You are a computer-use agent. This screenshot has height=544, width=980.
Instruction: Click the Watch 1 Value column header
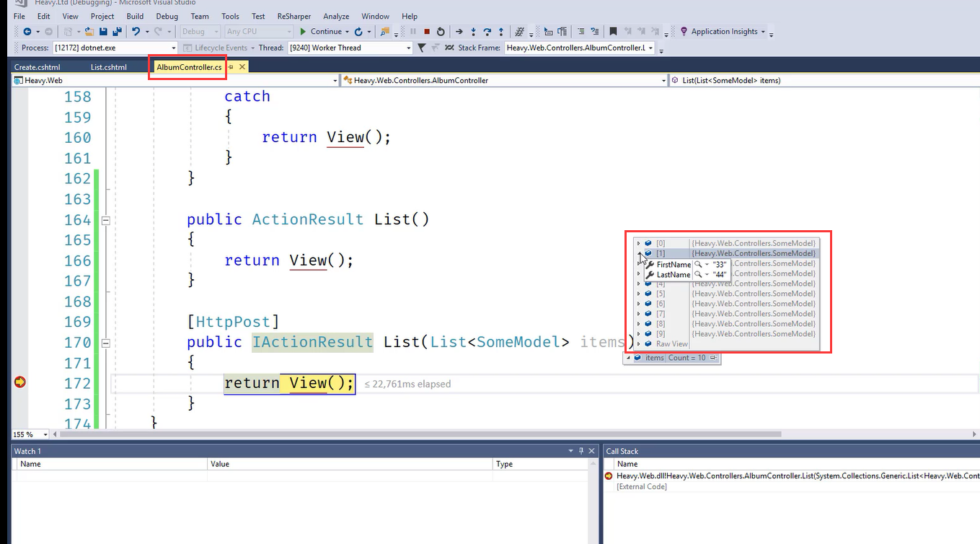(350, 464)
